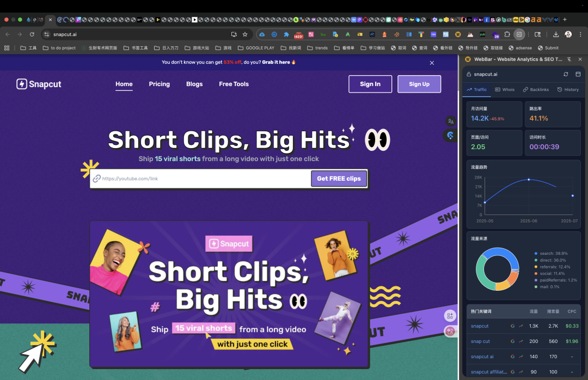This screenshot has height=380, width=588.
Task: Click the Snapcut logo
Action: pyautogui.click(x=39, y=84)
